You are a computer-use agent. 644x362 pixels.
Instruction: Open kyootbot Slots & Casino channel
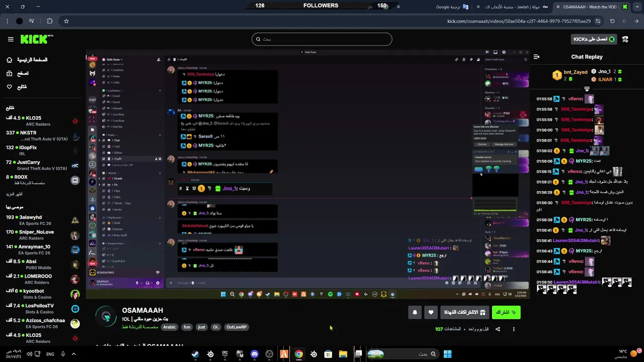[43, 294]
